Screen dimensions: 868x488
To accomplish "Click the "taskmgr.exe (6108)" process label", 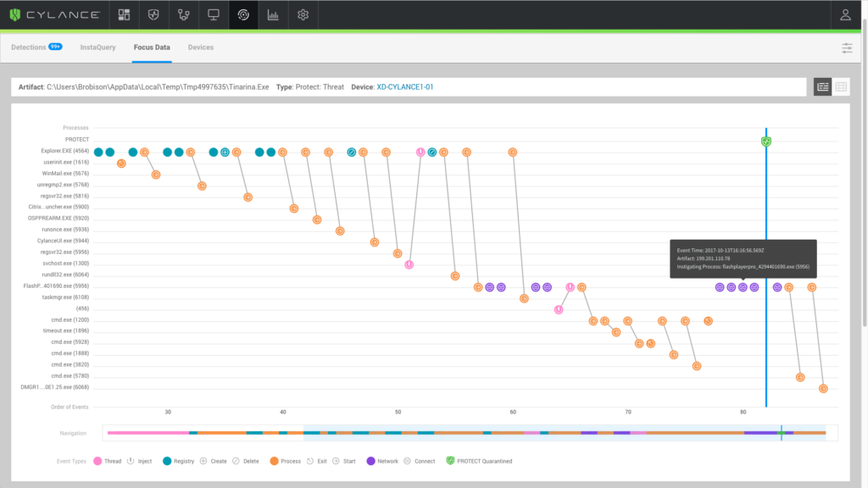I will [65, 297].
